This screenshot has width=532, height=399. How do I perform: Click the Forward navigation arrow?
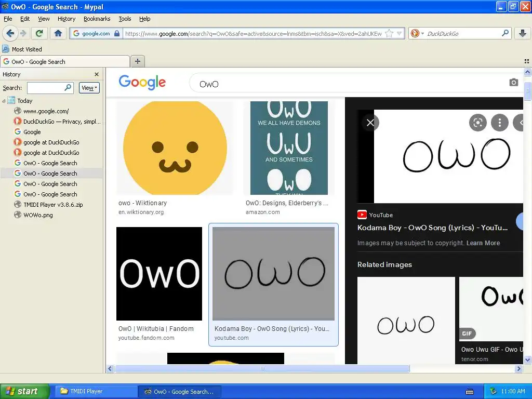coord(23,33)
